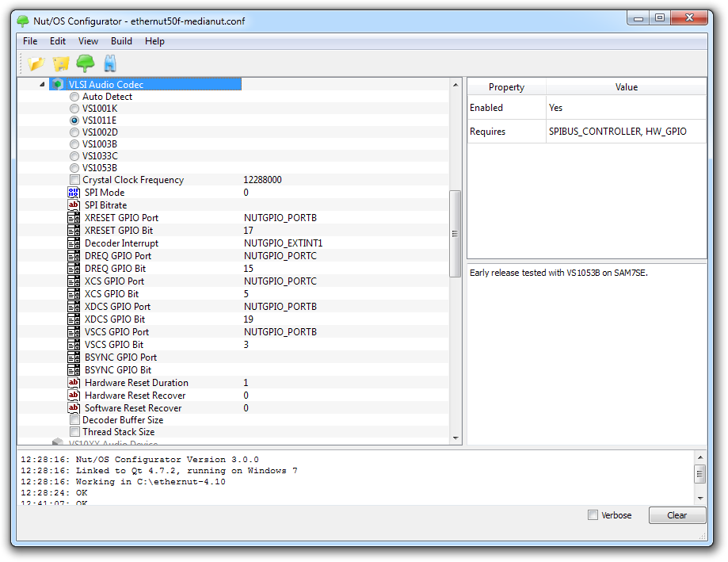This screenshot has height=562, width=728.
Task: Click the SPI Bitrate text-field icon
Action: click(x=74, y=205)
